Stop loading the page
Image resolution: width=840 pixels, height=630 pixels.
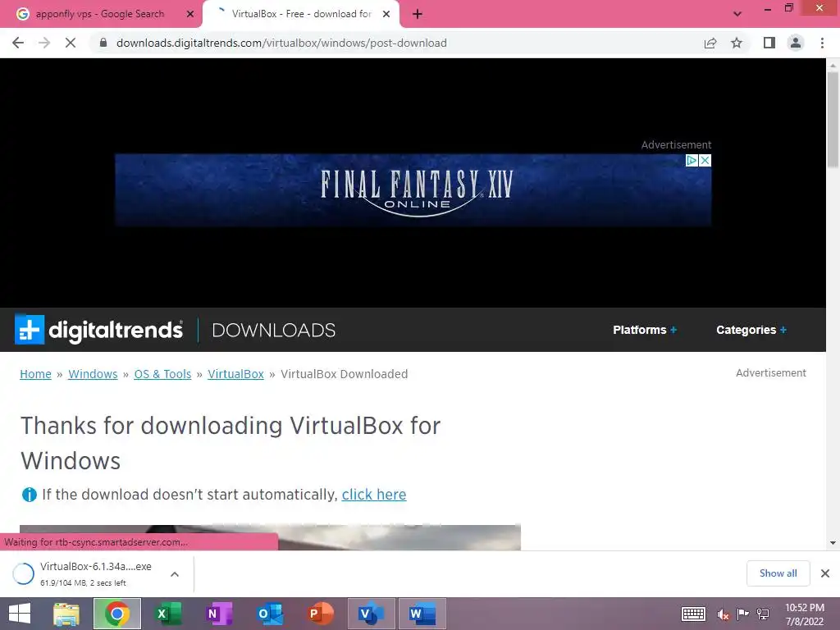pyautogui.click(x=71, y=43)
